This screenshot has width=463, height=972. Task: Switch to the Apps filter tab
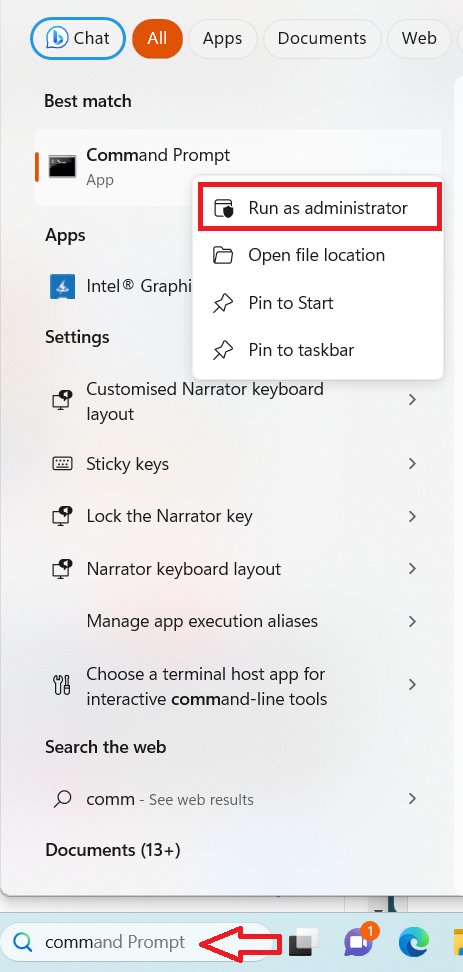[x=223, y=38]
